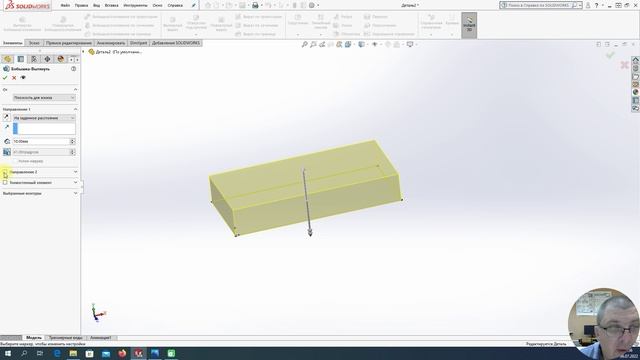This screenshot has width=640, height=360.
Task: Open the Window menu
Action: (157, 6)
